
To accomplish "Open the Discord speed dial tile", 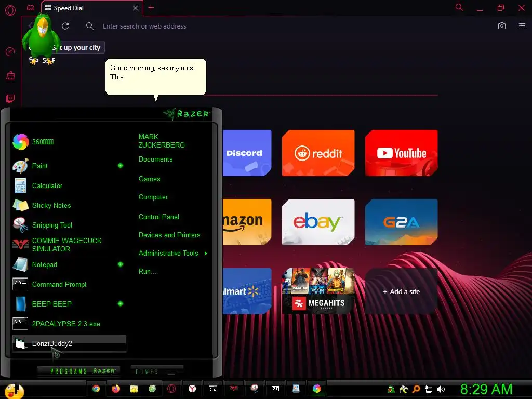I will [x=247, y=153].
